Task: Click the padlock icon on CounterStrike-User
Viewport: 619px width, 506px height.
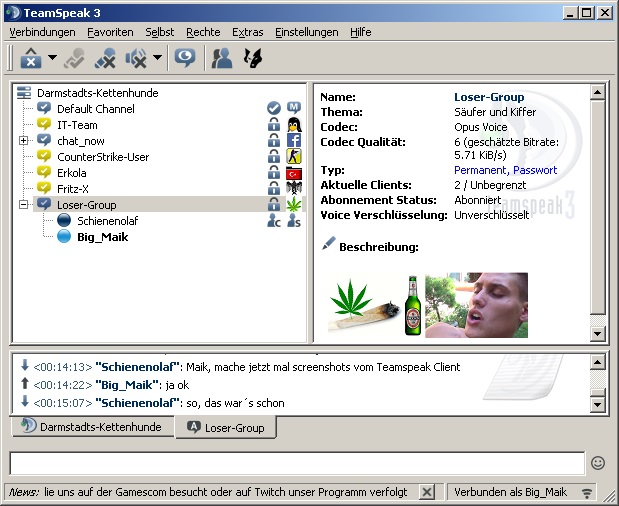Action: pyautogui.click(x=274, y=157)
